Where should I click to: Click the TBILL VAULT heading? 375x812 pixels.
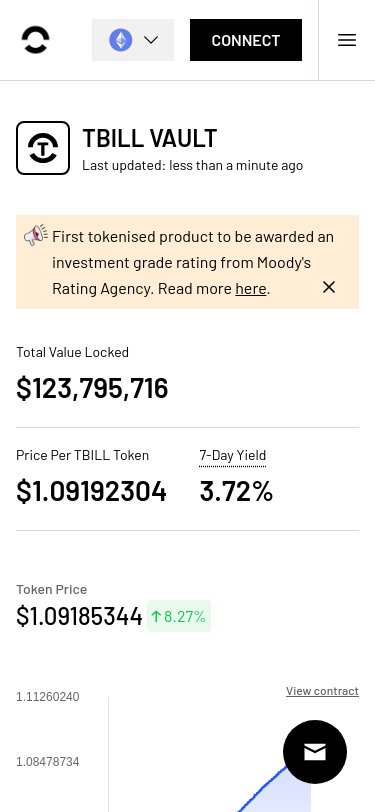[x=150, y=138]
